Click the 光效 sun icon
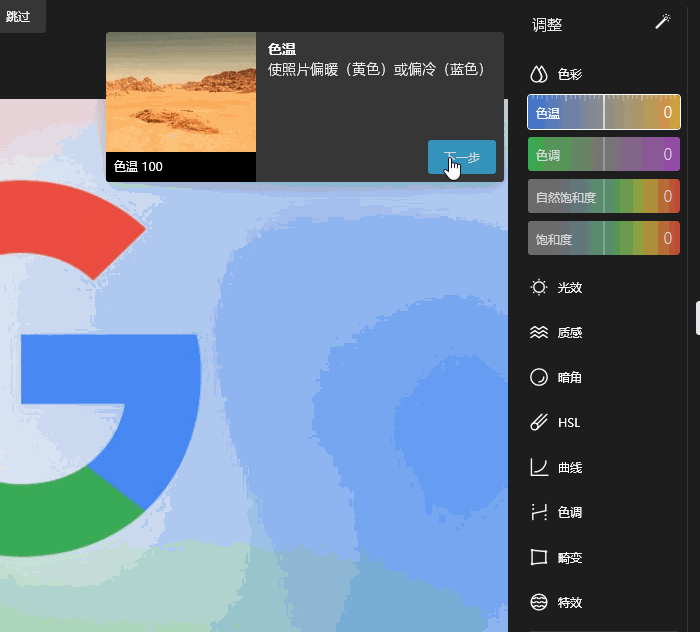 (x=539, y=287)
